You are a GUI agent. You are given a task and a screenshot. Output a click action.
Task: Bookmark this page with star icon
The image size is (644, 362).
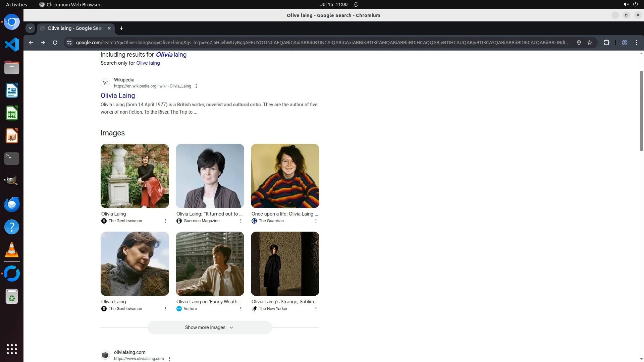[590, 43]
